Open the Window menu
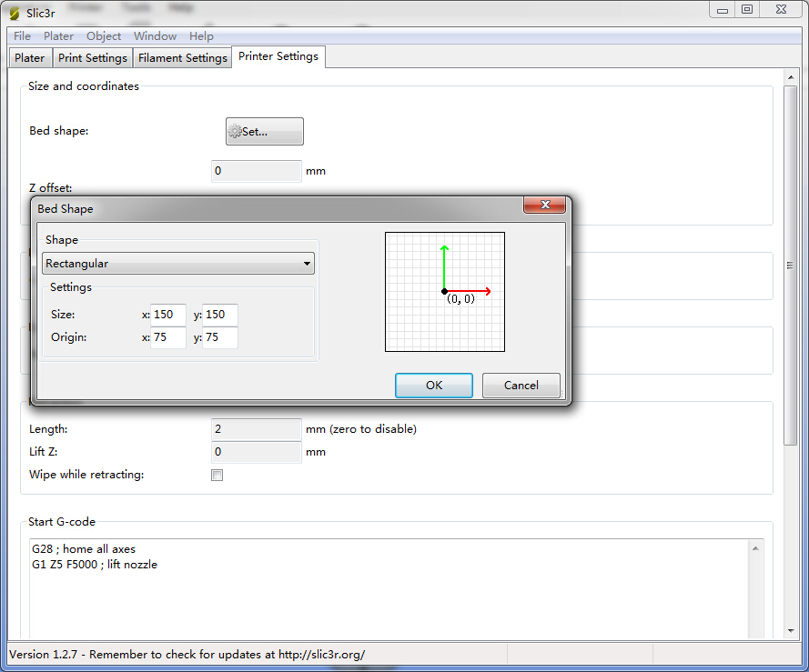The image size is (809, 672). point(155,36)
